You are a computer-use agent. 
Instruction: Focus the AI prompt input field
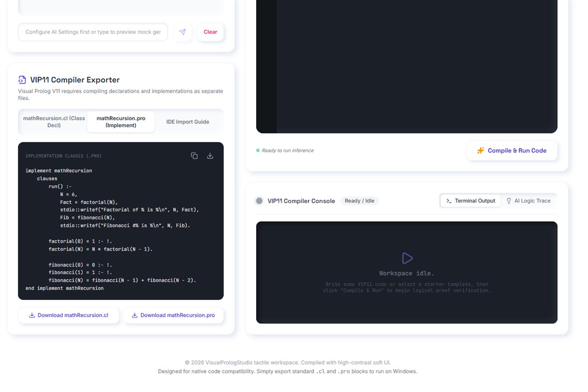click(93, 32)
